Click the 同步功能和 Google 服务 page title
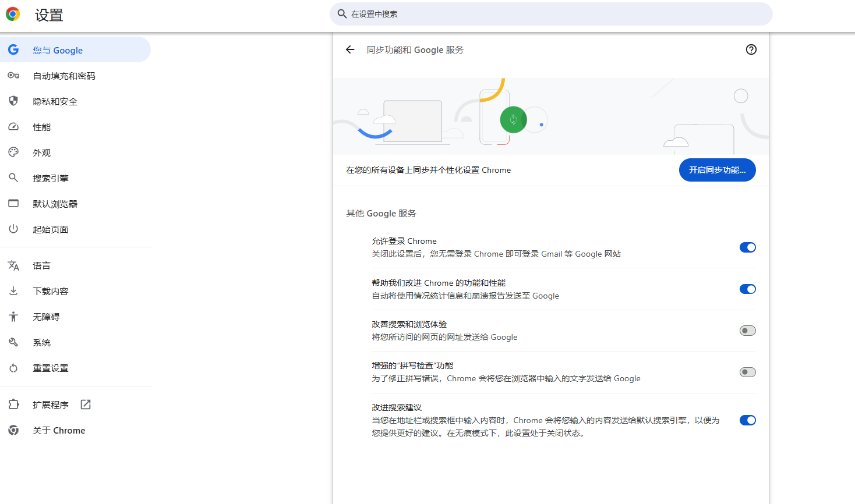The image size is (855, 504). pyautogui.click(x=415, y=50)
